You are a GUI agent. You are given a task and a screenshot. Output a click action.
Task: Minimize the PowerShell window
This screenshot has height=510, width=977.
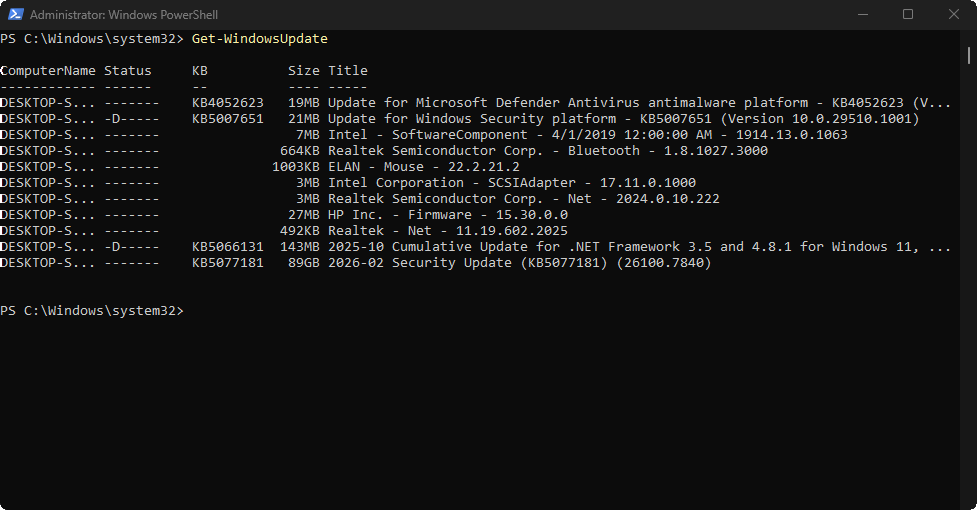point(862,15)
